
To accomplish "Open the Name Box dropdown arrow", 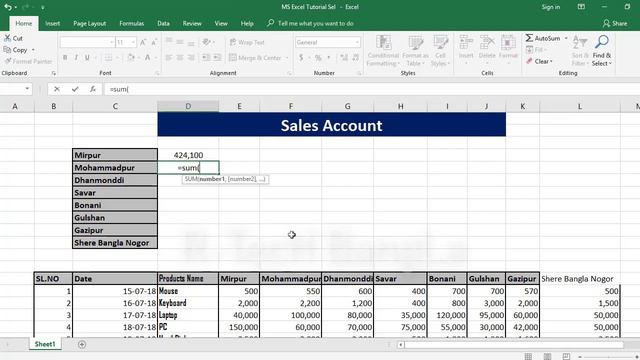I will pos(27,89).
